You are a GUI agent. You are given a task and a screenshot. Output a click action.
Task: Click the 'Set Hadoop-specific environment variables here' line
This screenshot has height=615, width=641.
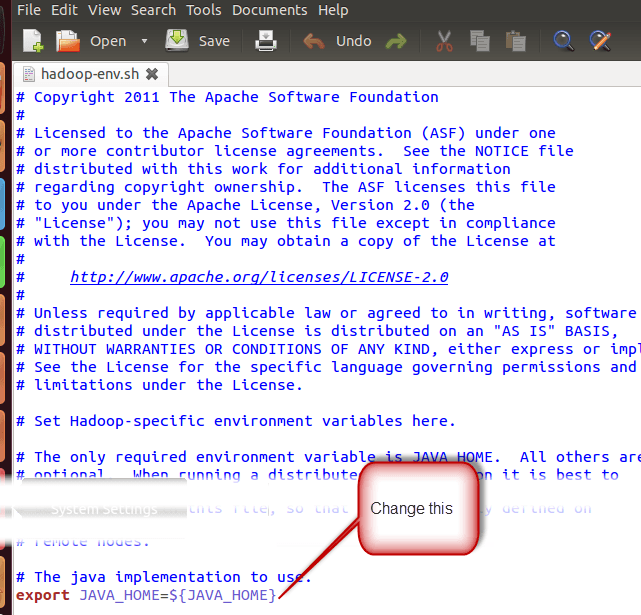(236, 421)
